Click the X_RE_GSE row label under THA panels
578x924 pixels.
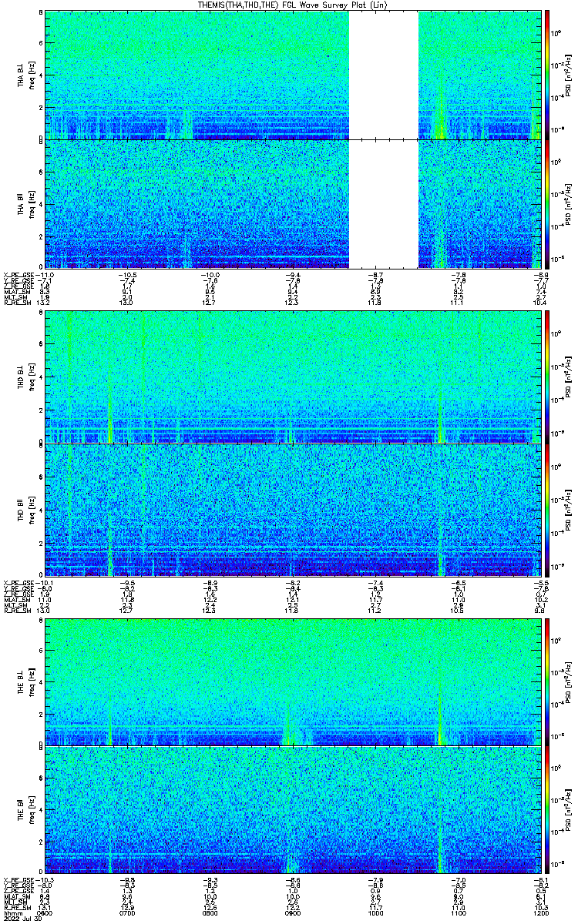(18, 274)
